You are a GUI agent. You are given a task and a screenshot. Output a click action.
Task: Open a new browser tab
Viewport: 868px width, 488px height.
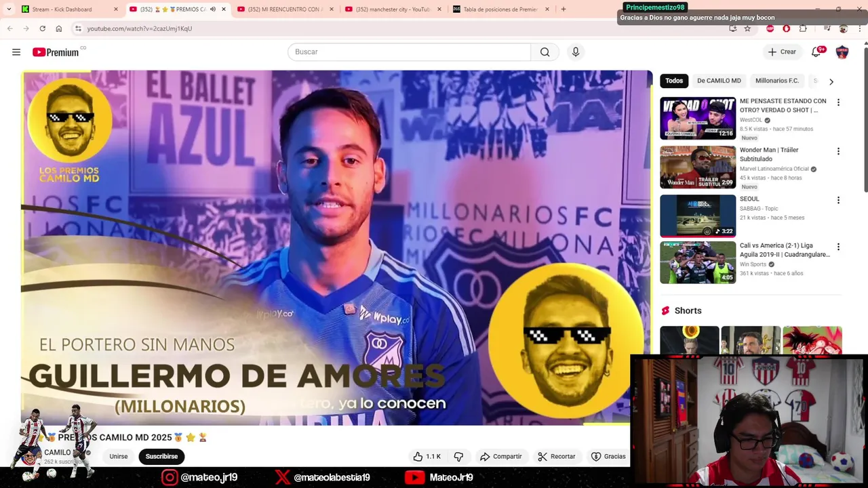tap(564, 9)
